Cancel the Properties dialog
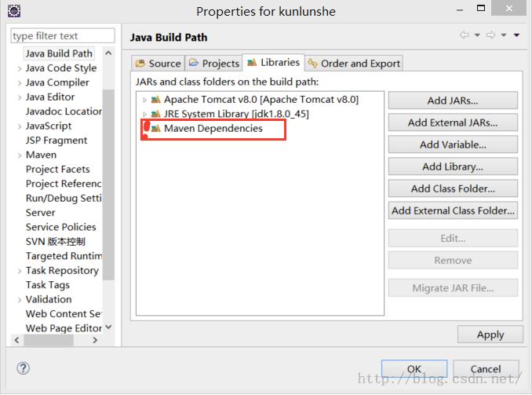Viewport: 532px width, 395px height. click(486, 369)
